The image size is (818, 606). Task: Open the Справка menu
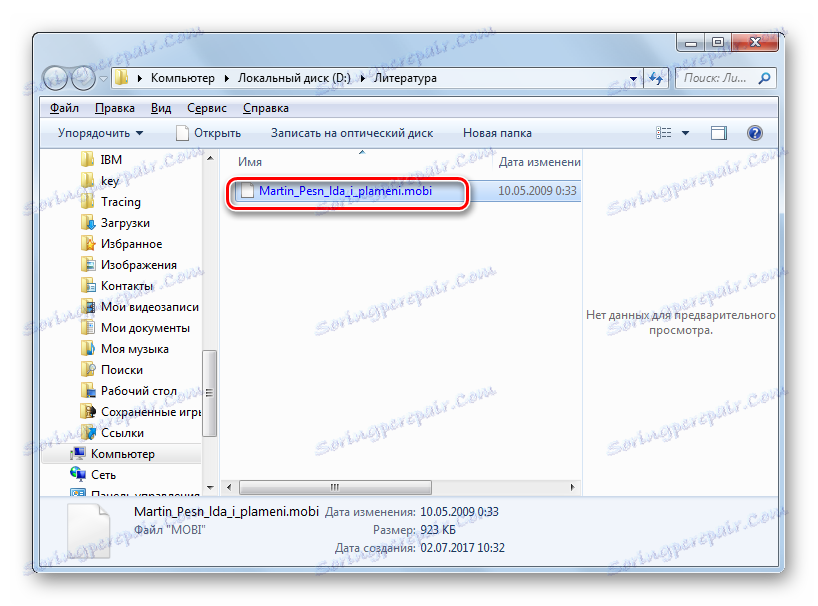[266, 108]
